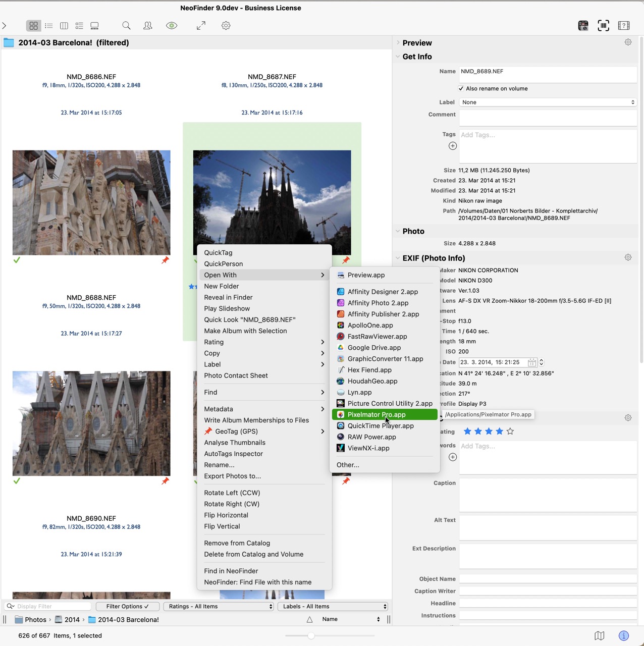Open the Label dropdown showing None
This screenshot has height=646, width=644.
(x=548, y=102)
